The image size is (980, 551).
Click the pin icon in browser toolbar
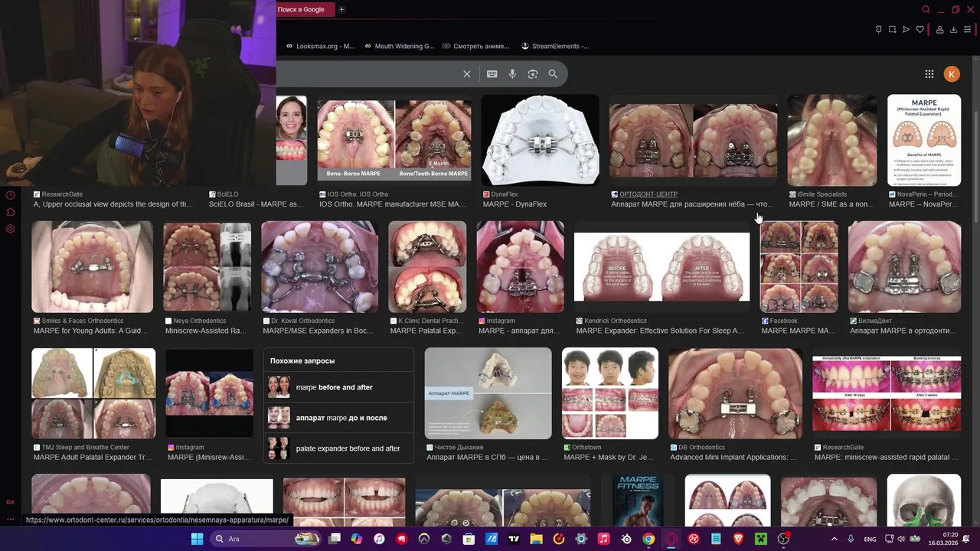tap(879, 29)
